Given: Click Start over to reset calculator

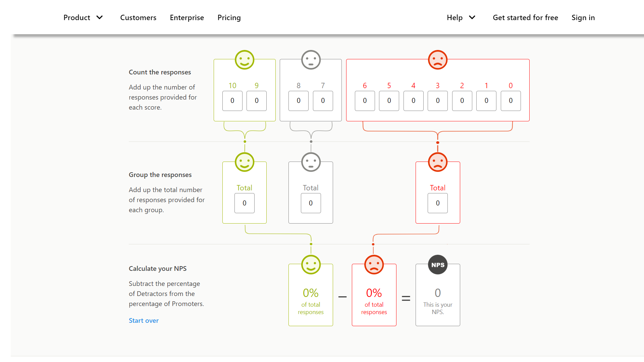Looking at the screenshot, I should pyautogui.click(x=144, y=320).
